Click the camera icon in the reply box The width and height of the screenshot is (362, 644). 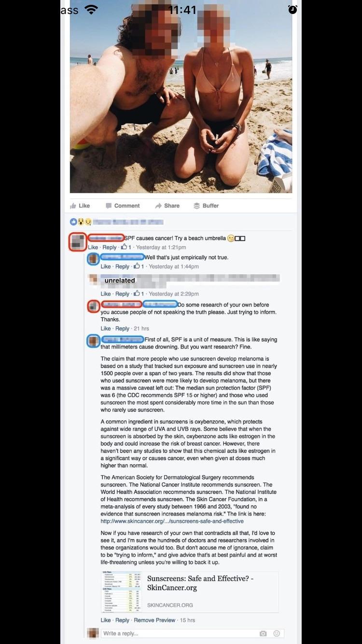263,633
